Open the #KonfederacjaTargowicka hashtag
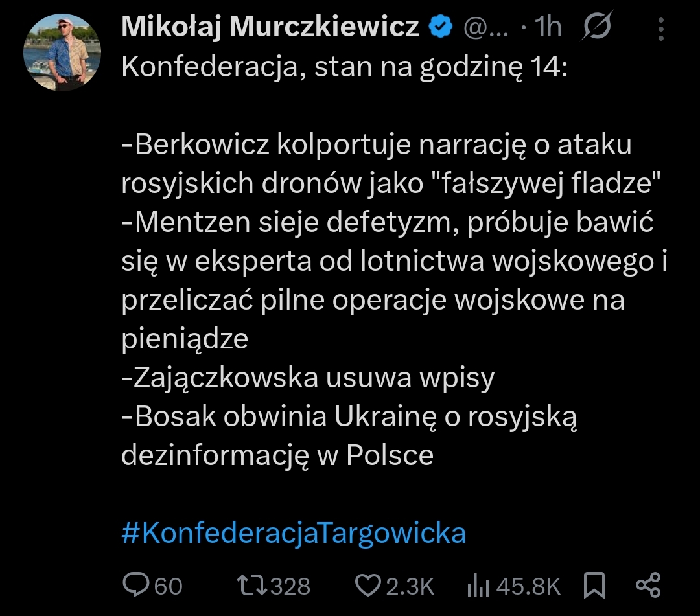This screenshot has height=616, width=700. pos(294,533)
